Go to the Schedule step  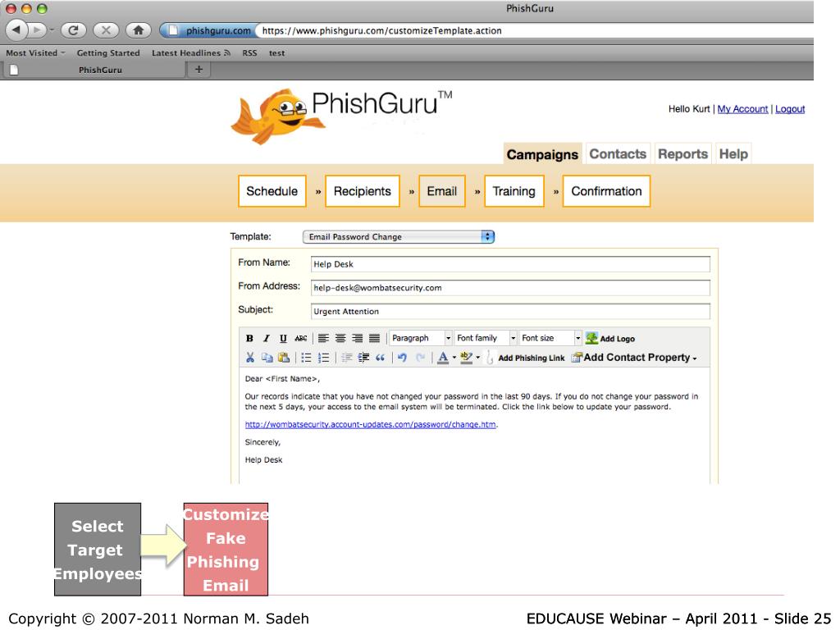pyautogui.click(x=272, y=191)
